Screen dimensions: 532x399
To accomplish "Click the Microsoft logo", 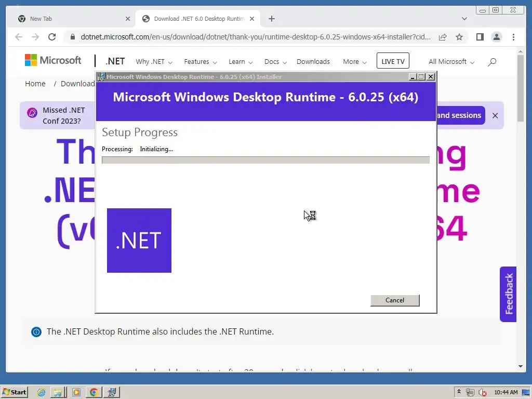I will pyautogui.click(x=53, y=60).
